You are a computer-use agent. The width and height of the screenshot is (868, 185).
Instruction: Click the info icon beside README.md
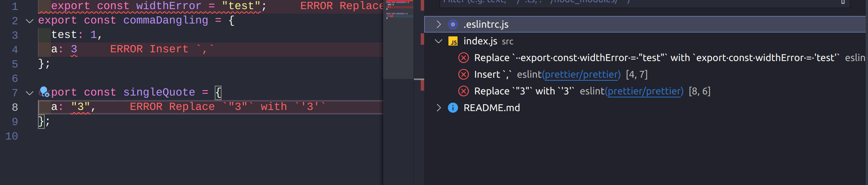(453, 108)
